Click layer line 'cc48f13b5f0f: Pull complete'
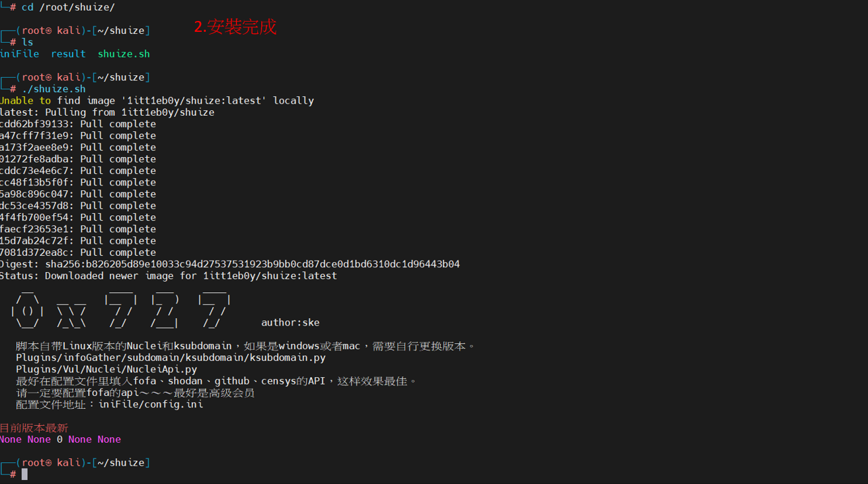This screenshot has height=484, width=868. coord(78,182)
